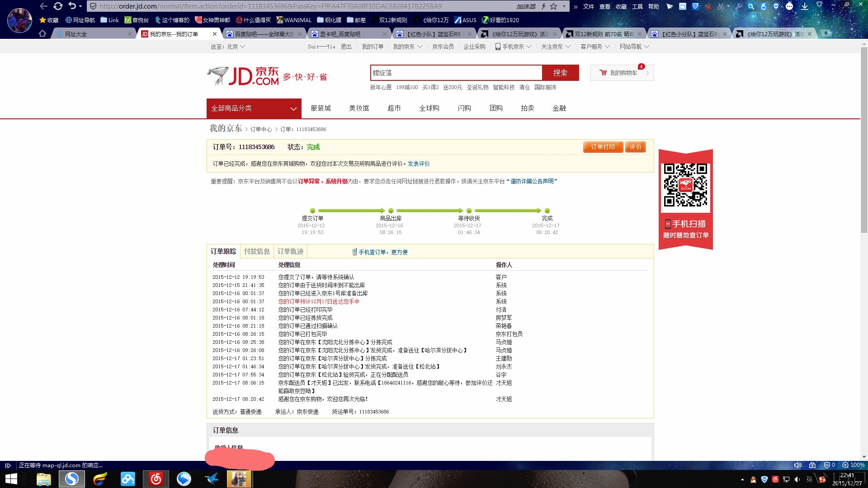
Task: Expand 全部商品分类 category menu
Action: pos(254,108)
